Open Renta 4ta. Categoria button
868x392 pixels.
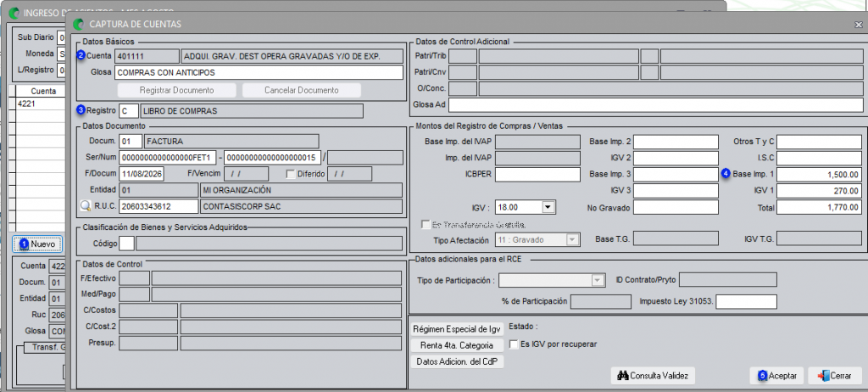tap(457, 344)
